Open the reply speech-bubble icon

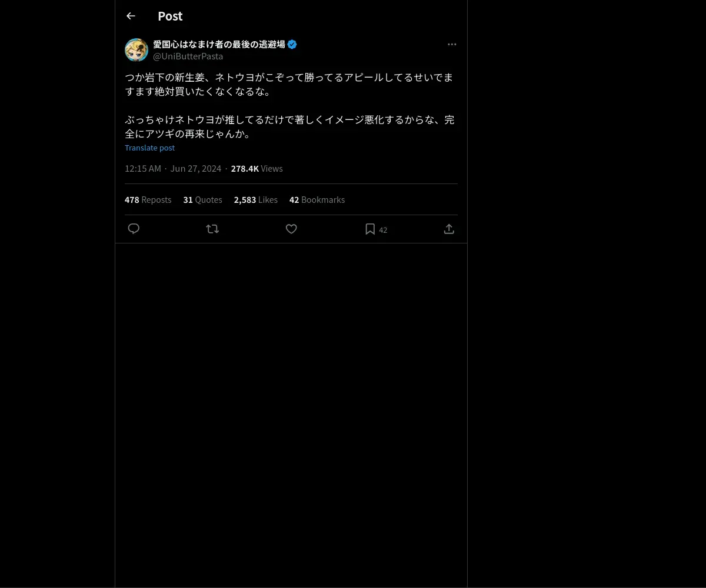coord(134,229)
